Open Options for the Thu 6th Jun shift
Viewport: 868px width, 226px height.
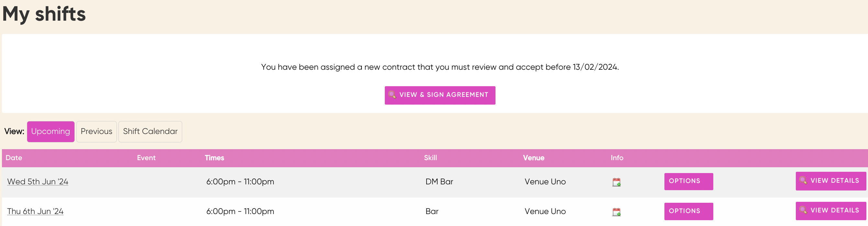click(688, 211)
